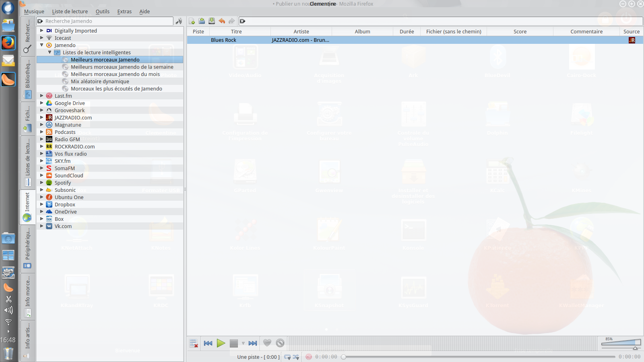Open the Info morceau sidebar tab

(x=27, y=296)
